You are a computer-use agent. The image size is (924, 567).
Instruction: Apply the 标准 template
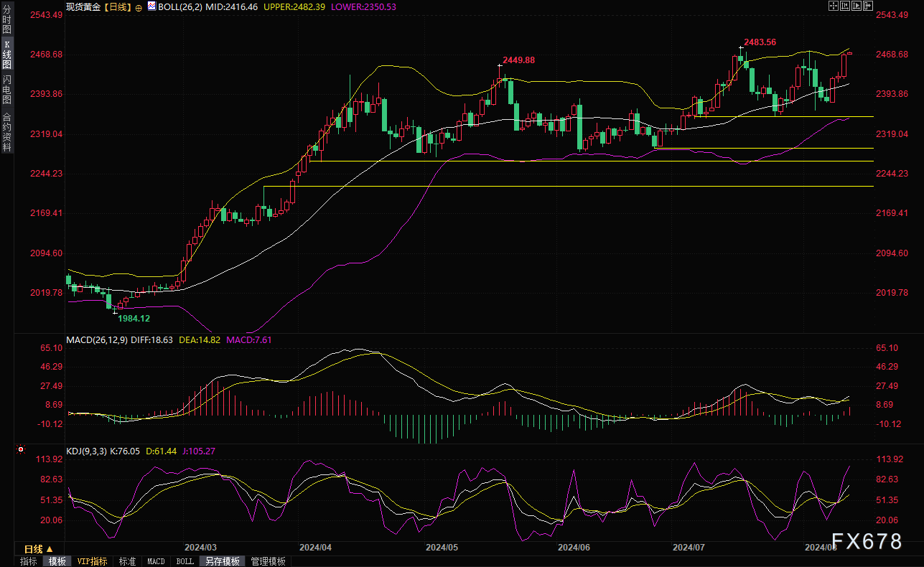[x=128, y=561]
